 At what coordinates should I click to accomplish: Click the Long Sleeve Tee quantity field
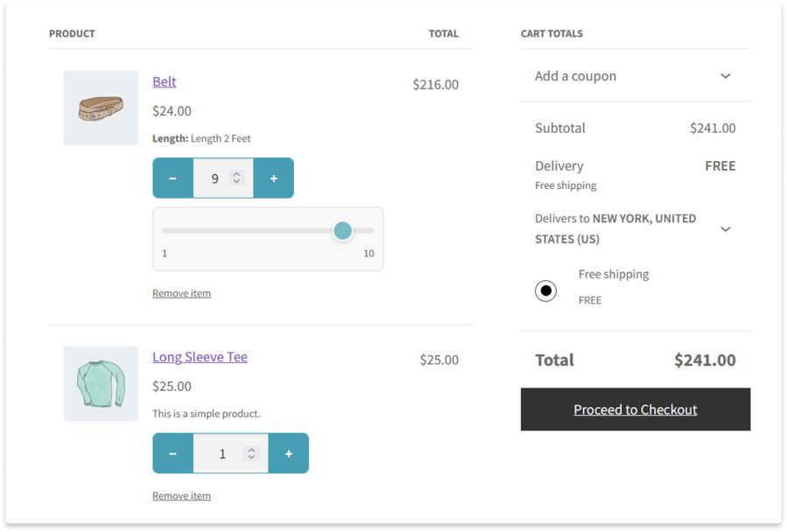tap(222, 453)
